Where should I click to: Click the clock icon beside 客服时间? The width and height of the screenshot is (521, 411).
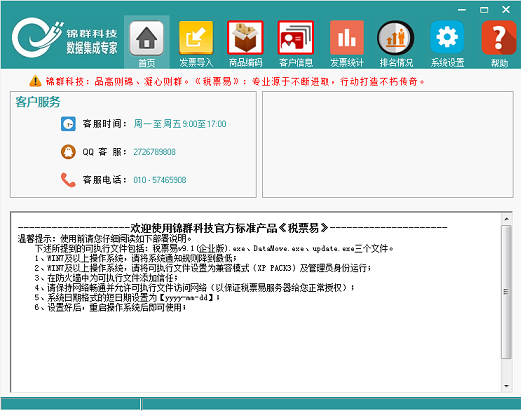(68, 124)
